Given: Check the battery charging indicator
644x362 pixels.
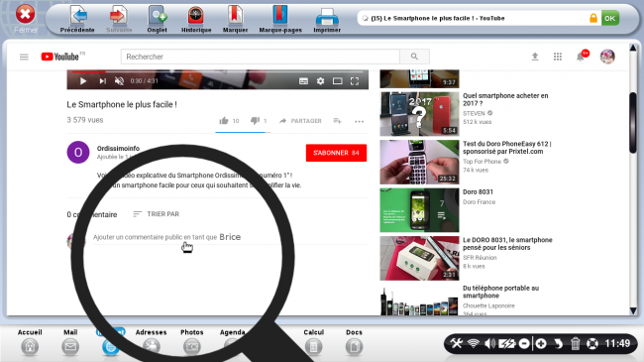Looking at the screenshot, I should (507, 343).
